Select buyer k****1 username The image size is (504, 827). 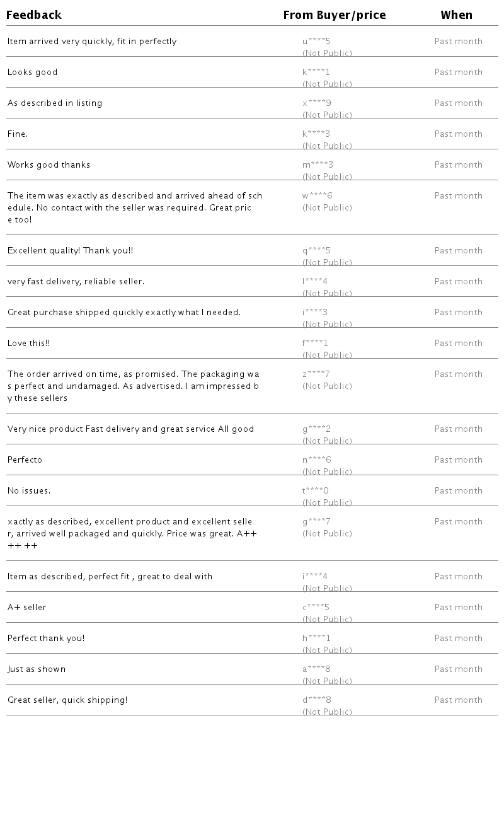pos(316,72)
